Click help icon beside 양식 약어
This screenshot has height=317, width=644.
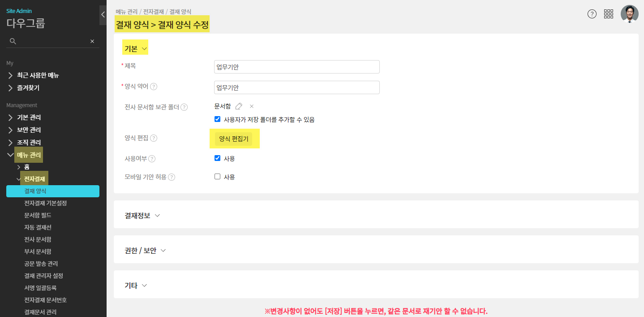point(154,87)
